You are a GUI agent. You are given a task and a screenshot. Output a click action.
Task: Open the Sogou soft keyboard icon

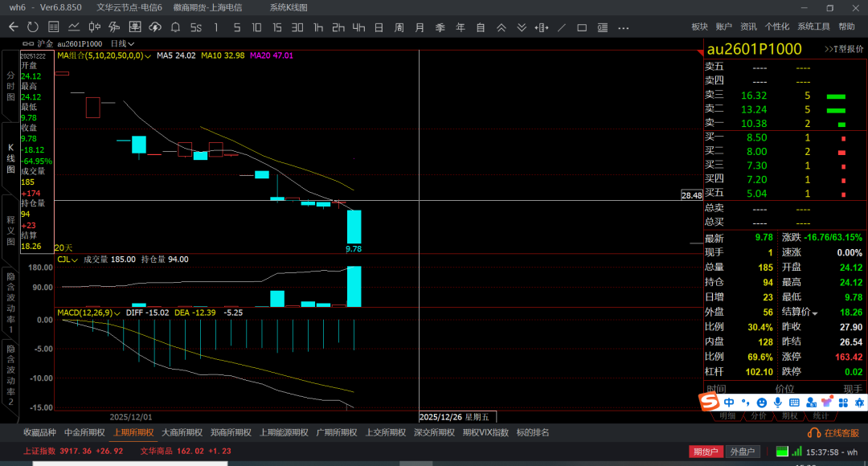[x=794, y=403]
